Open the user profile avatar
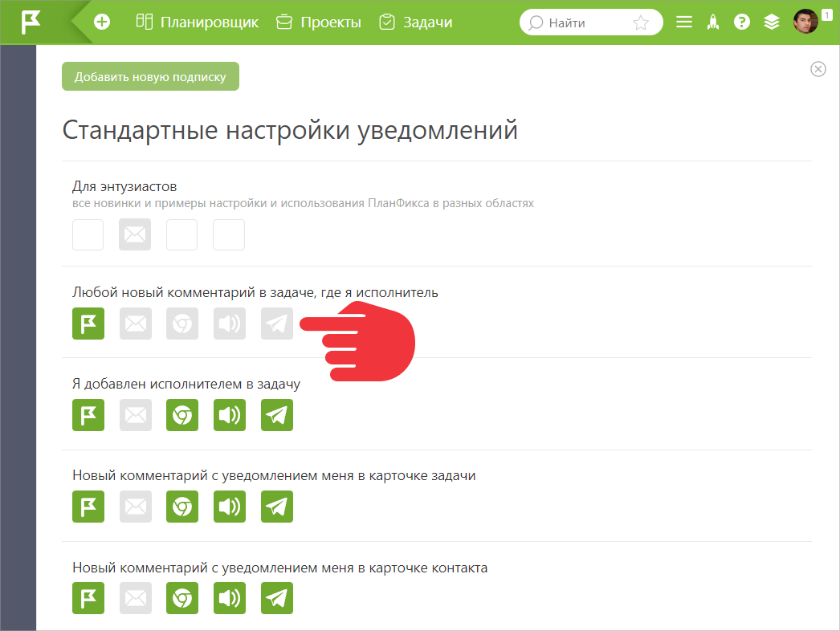Image resolution: width=840 pixels, height=631 pixels. coord(805,22)
